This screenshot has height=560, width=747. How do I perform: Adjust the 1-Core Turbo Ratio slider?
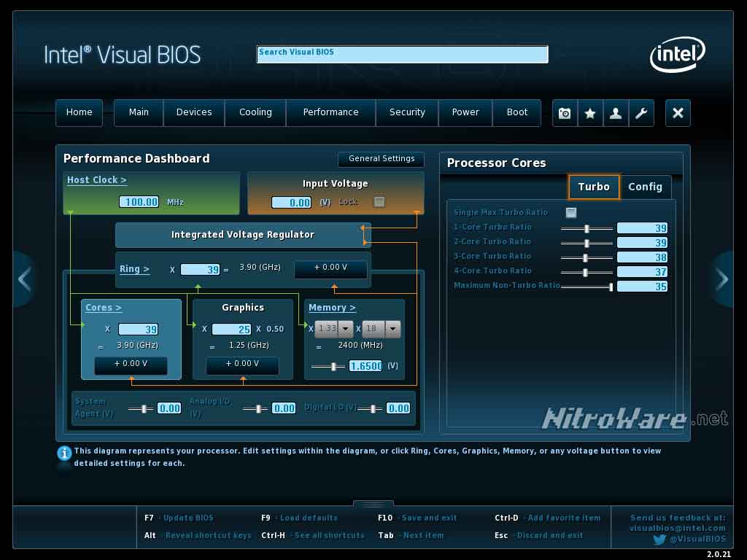coord(587,228)
